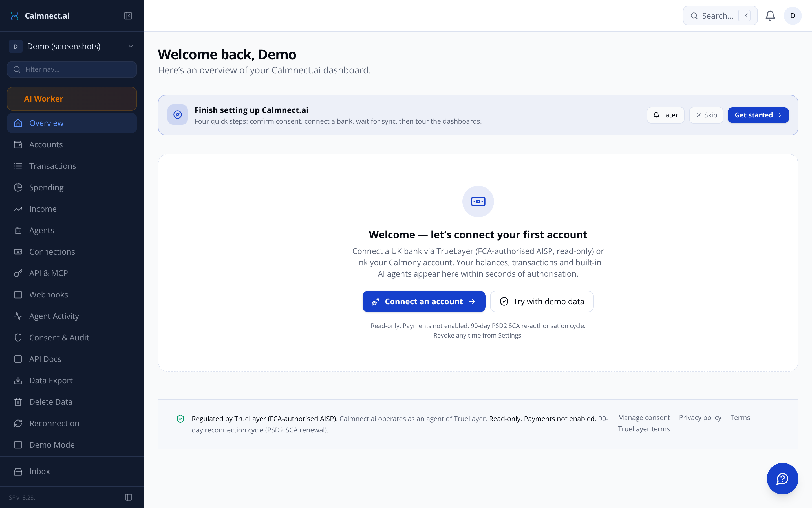Image resolution: width=812 pixels, height=508 pixels.
Task: Click Later on the setup banner
Action: (665, 115)
